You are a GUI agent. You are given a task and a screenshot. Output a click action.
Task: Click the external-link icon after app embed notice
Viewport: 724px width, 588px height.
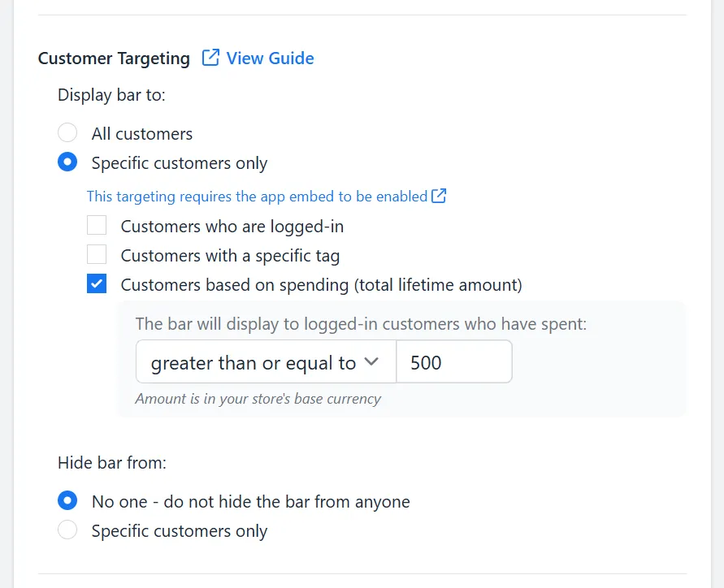point(439,196)
